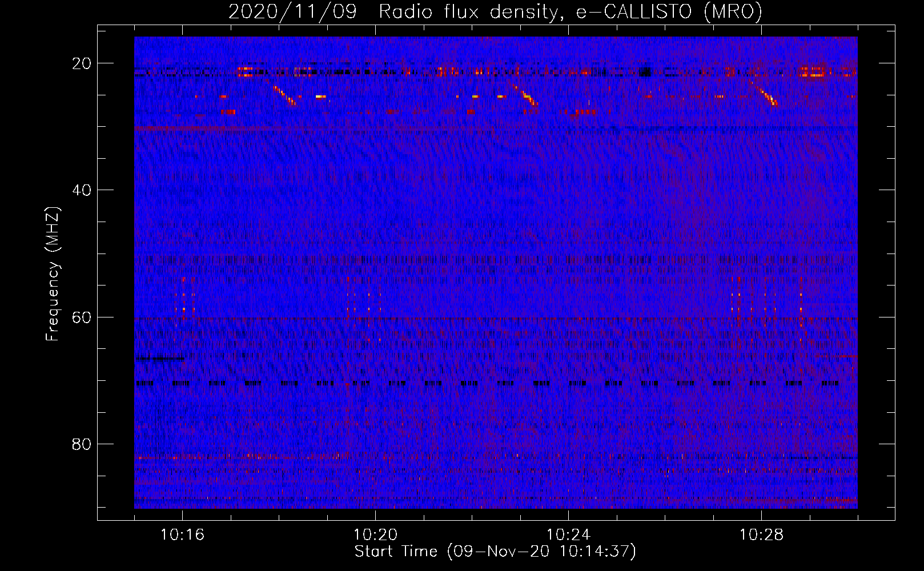The image size is (924, 571).
Task: Click the 60 MHz frequency tick label
Action: [x=82, y=317]
